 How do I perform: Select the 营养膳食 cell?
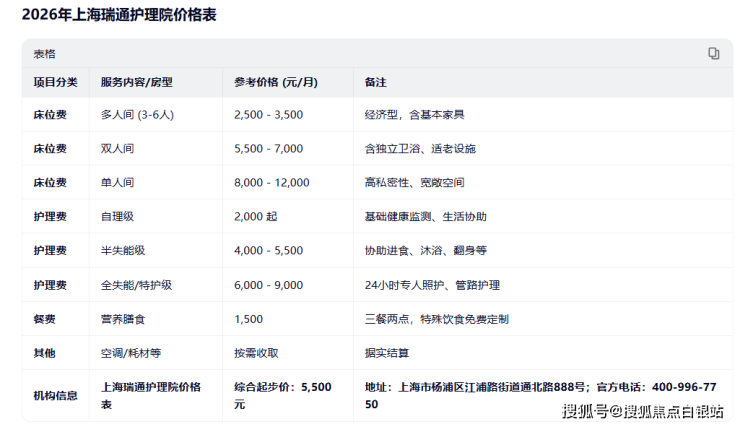(123, 319)
